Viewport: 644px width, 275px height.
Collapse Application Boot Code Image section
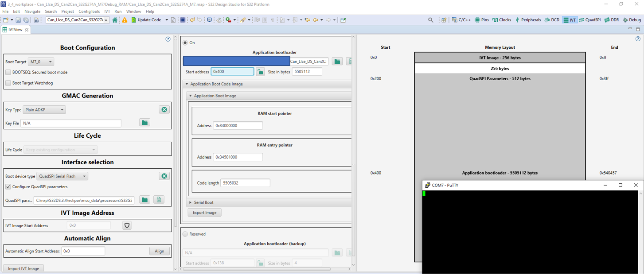tap(187, 84)
